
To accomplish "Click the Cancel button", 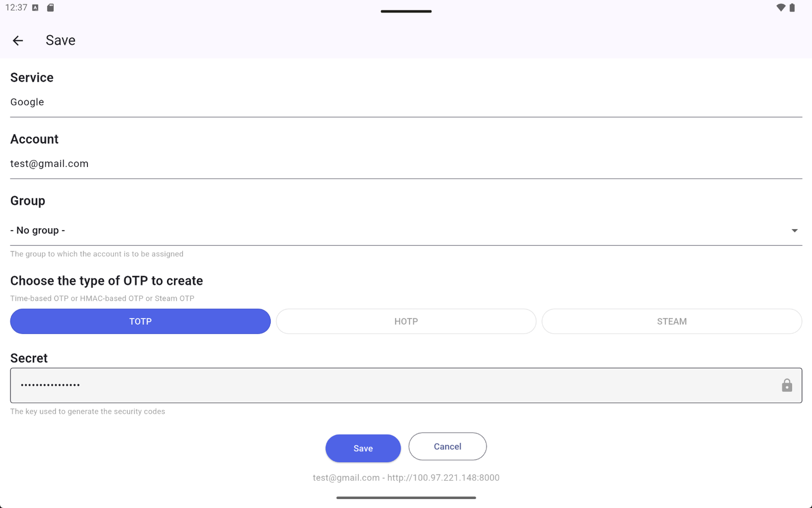I will (447, 446).
